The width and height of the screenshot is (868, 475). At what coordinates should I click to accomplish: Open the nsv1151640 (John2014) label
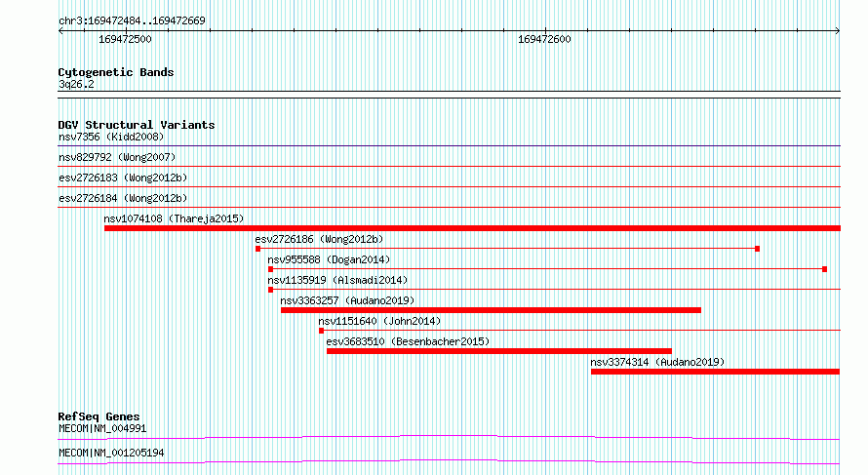379,321
